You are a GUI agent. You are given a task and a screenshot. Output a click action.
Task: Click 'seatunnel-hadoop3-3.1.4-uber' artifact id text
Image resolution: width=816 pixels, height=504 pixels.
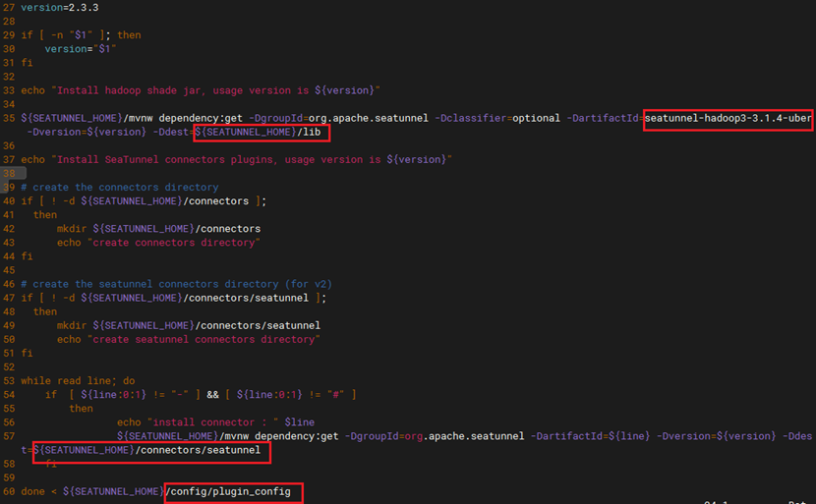[x=728, y=118]
